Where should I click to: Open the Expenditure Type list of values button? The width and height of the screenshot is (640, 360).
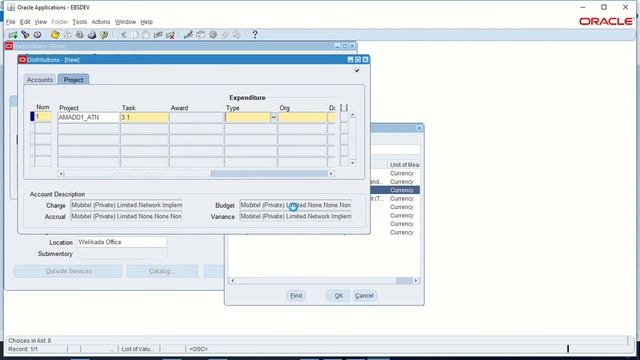click(x=273, y=118)
